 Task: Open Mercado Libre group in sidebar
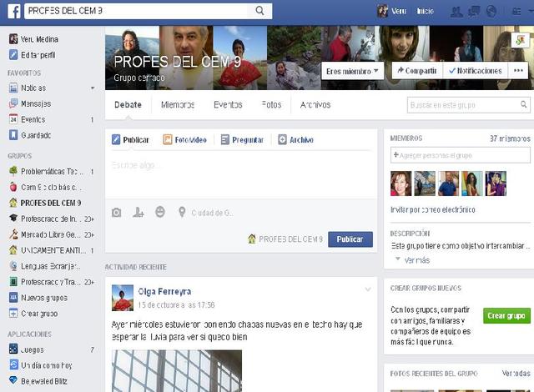pos(52,234)
